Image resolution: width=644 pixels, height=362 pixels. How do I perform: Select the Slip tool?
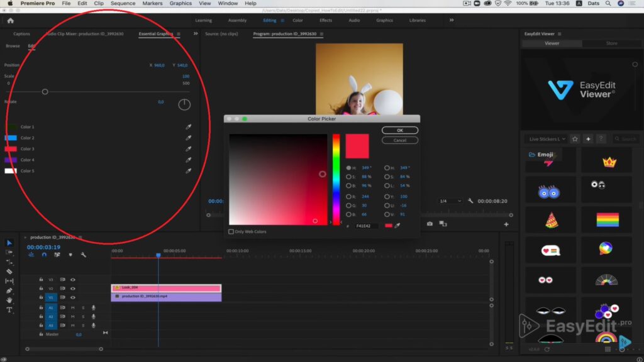(9, 281)
